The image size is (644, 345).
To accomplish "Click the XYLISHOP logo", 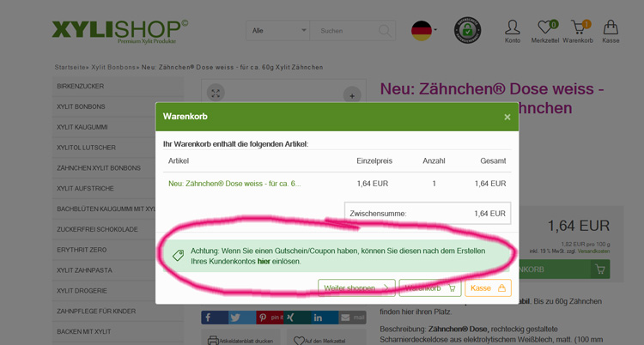I will click(x=120, y=31).
